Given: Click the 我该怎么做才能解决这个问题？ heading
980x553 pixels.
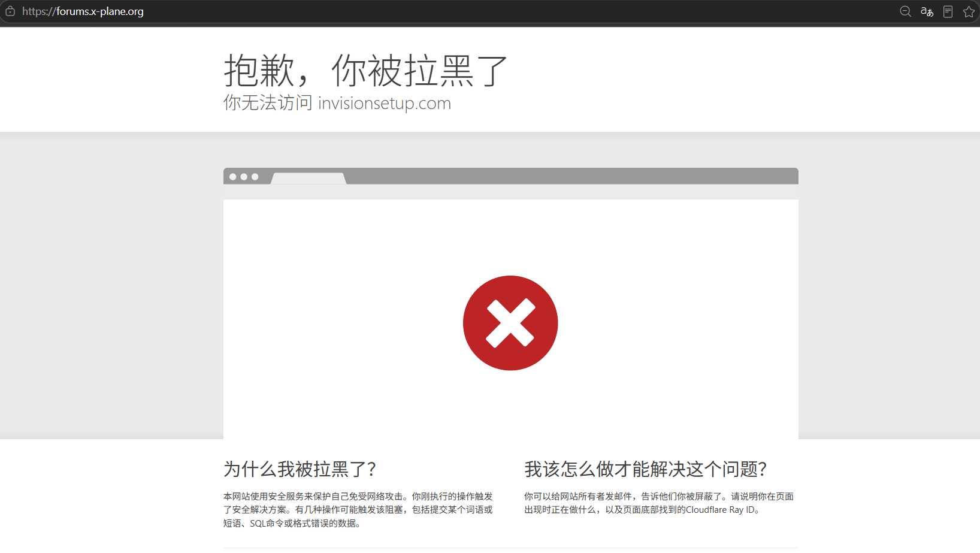Looking at the screenshot, I should click(646, 469).
